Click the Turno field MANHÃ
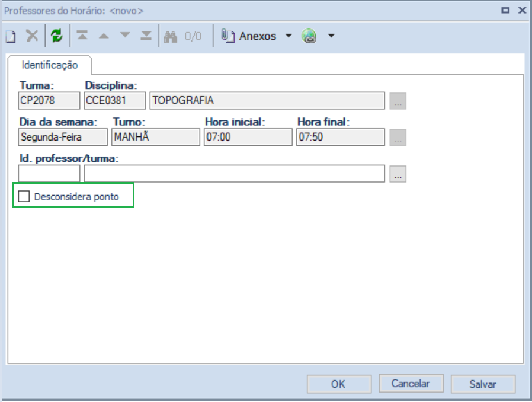Viewport: 532px width, 402px height. [156, 137]
